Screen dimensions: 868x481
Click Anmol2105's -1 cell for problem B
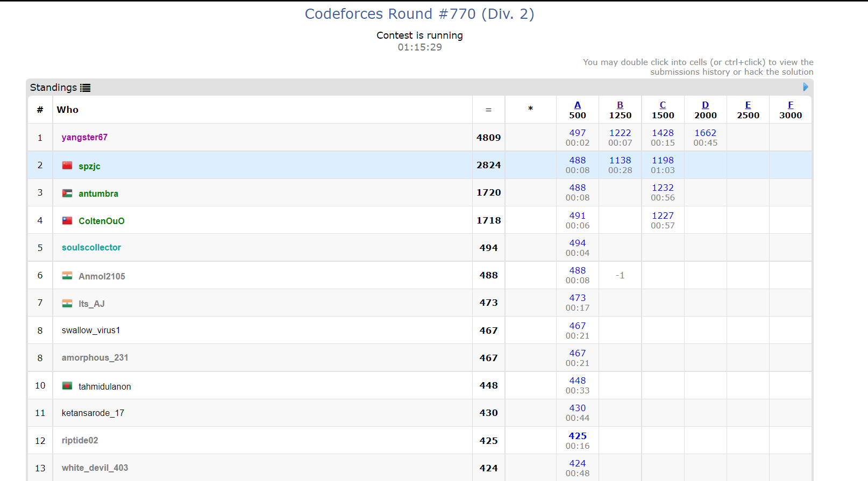tap(620, 276)
